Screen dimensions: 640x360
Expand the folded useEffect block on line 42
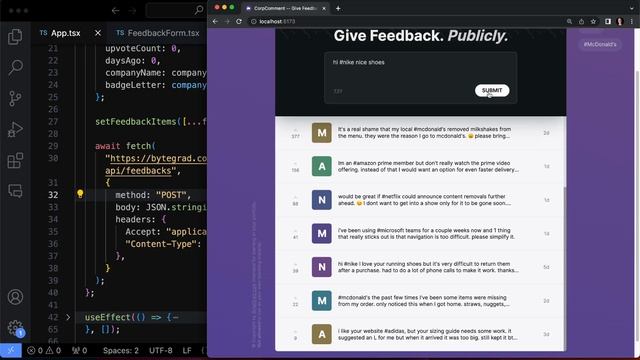tap(68, 317)
